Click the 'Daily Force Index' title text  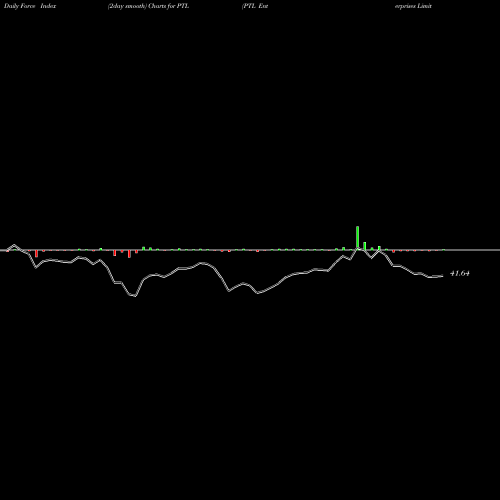[30, 6]
